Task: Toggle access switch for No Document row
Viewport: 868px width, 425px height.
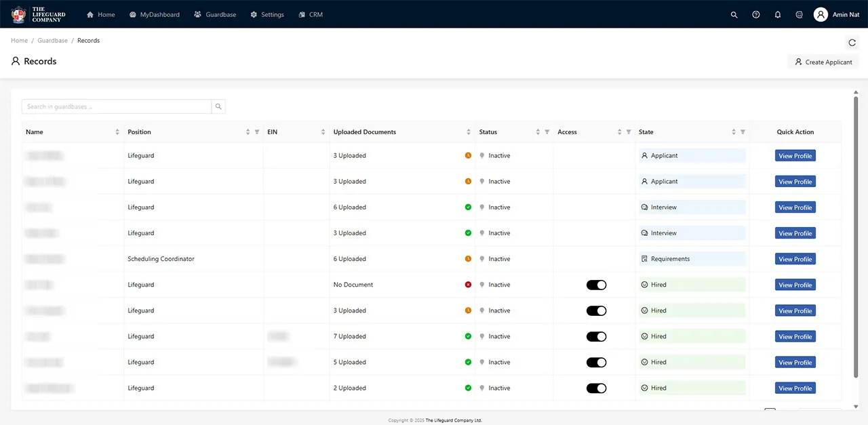Action: pos(596,285)
